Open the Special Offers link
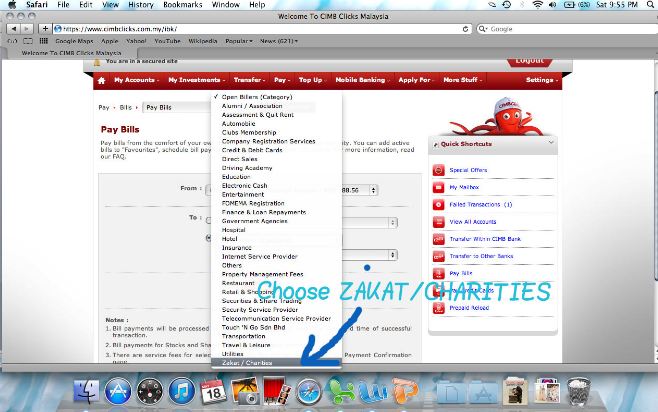This screenshot has height=412, width=658. 468,170
